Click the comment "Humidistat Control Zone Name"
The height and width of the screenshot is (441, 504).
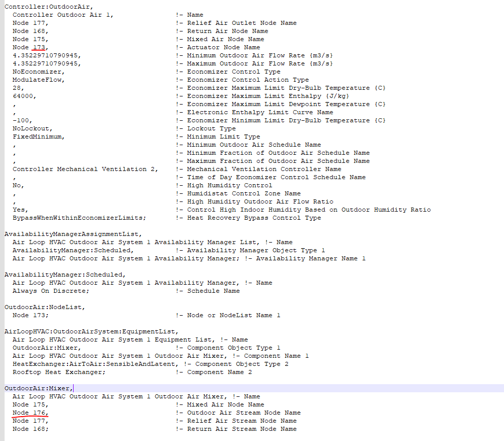click(244, 193)
